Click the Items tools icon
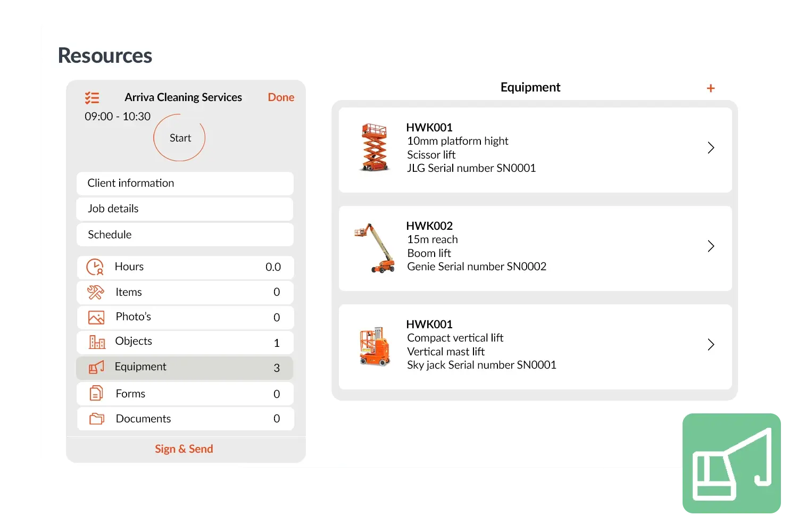The width and height of the screenshot is (798, 532). coord(96,292)
